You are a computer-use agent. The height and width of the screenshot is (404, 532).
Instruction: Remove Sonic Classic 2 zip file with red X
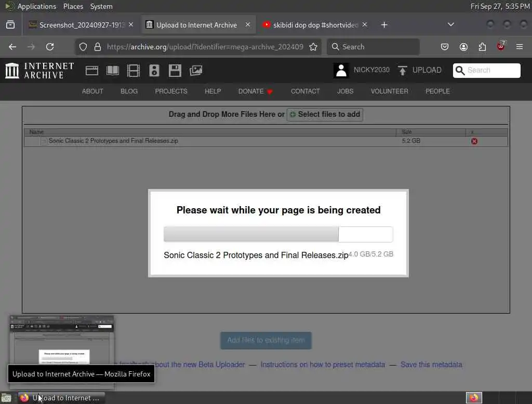pyautogui.click(x=474, y=141)
